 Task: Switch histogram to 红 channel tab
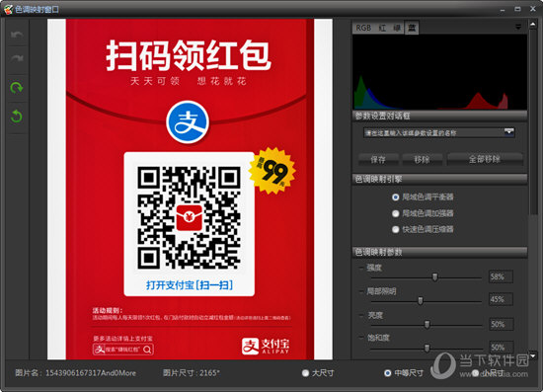(382, 28)
